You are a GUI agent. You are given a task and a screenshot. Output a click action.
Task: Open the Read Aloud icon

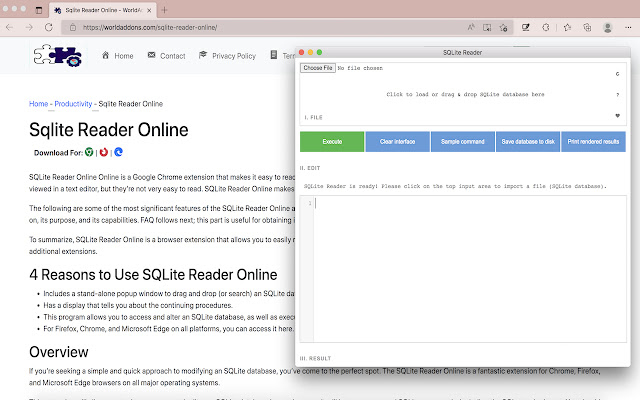click(471, 27)
